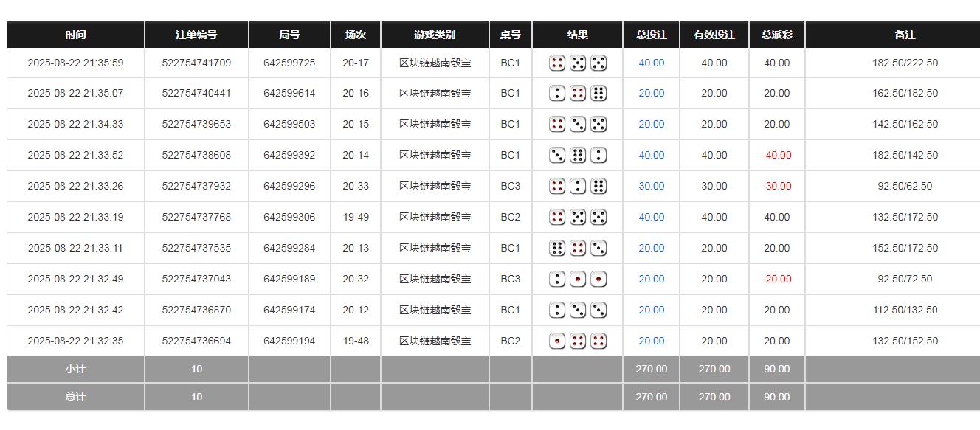Click the 结果 column header
This screenshot has width=980, height=430.
pyautogui.click(x=577, y=35)
